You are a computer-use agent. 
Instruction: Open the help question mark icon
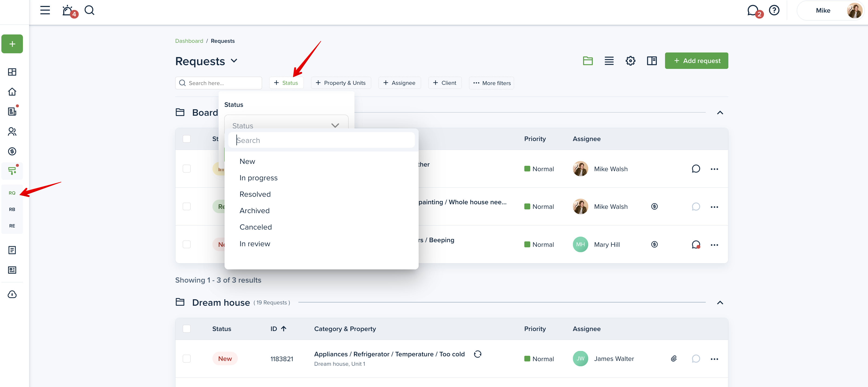pos(774,10)
